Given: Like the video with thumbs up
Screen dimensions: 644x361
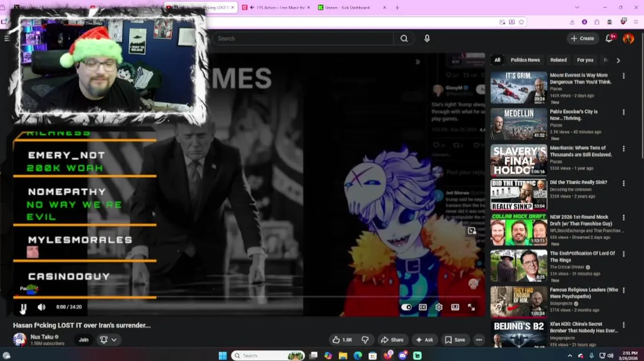Looking at the screenshot, I should pyautogui.click(x=342, y=340).
